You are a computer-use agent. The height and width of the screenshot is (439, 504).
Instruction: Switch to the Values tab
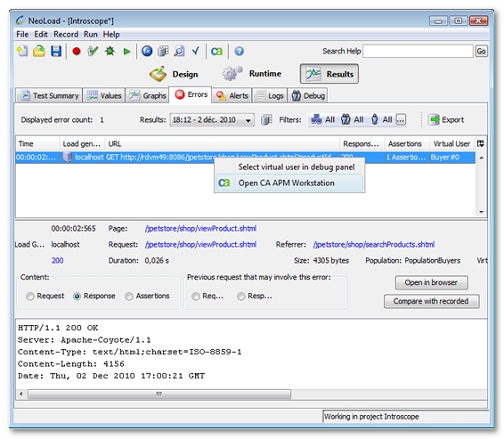pyautogui.click(x=104, y=95)
